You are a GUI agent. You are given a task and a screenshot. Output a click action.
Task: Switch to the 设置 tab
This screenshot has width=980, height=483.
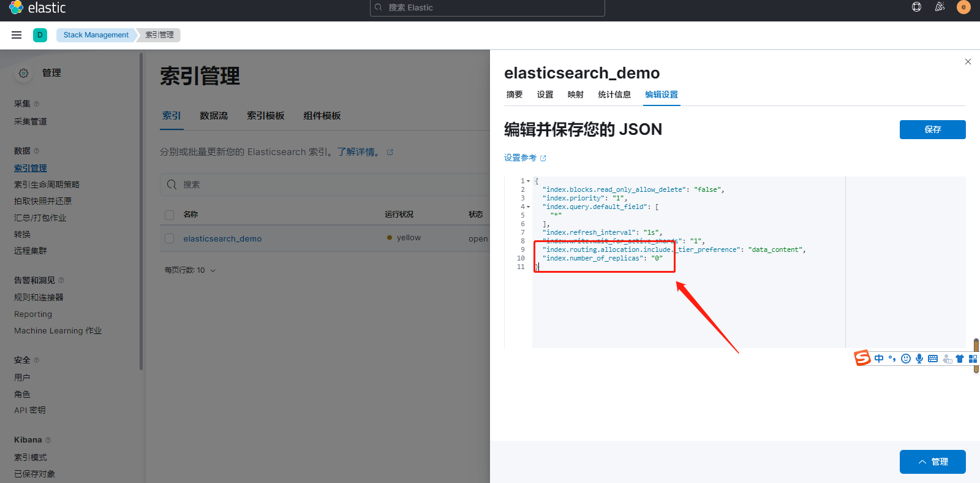point(545,94)
